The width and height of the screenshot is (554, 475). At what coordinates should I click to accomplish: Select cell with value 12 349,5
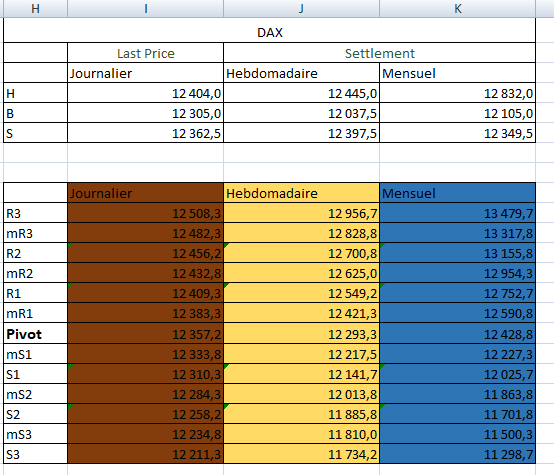coord(458,133)
